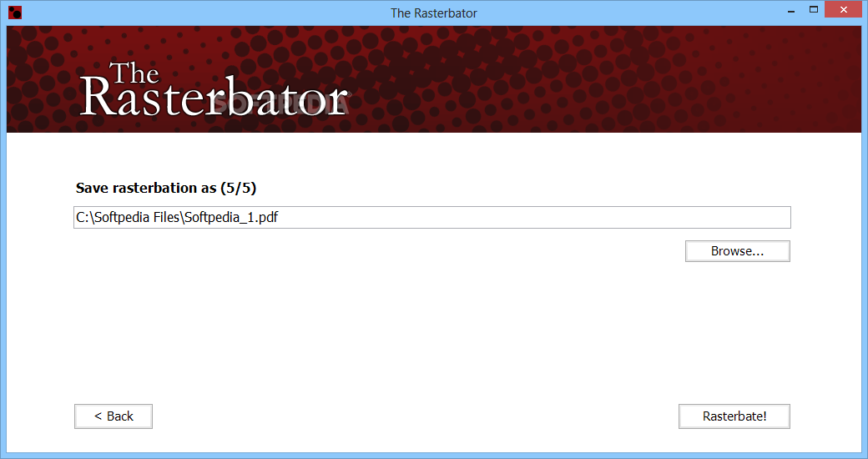Click 'The Rasterbator' title bar text

[433, 13]
